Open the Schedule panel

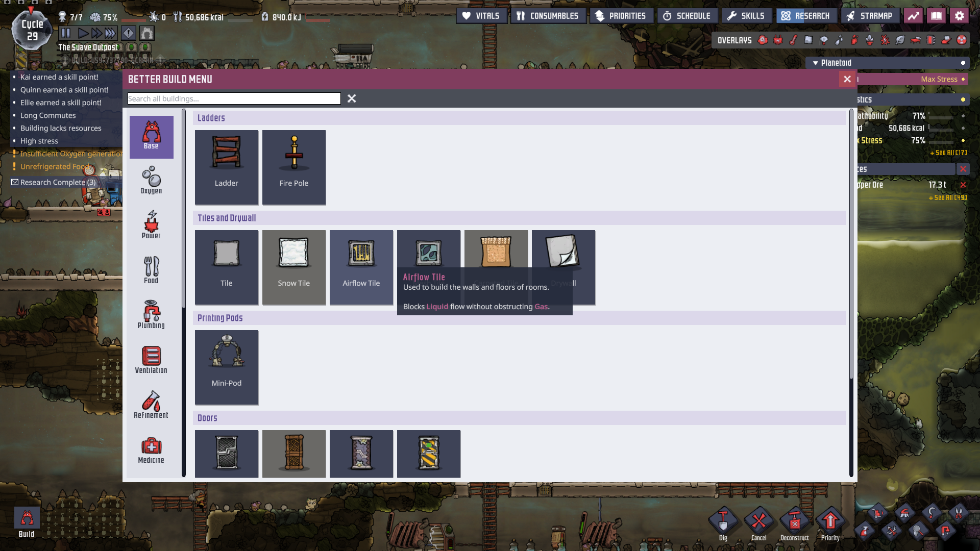687,16
